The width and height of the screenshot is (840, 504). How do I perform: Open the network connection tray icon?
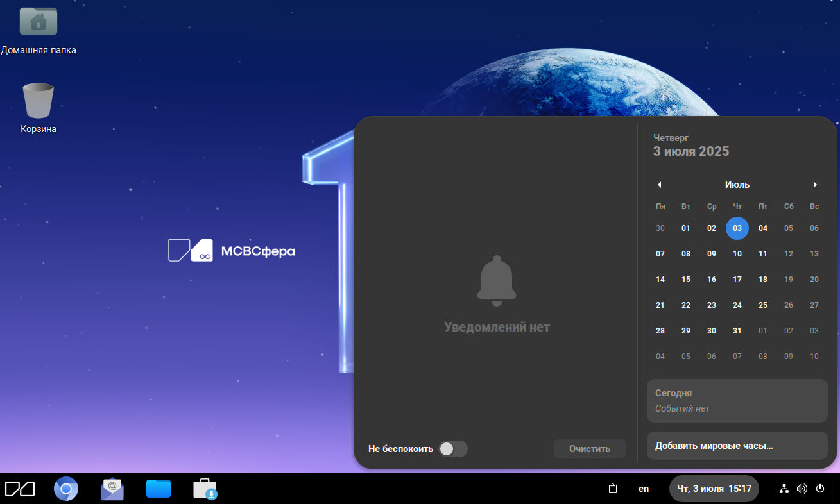784,489
